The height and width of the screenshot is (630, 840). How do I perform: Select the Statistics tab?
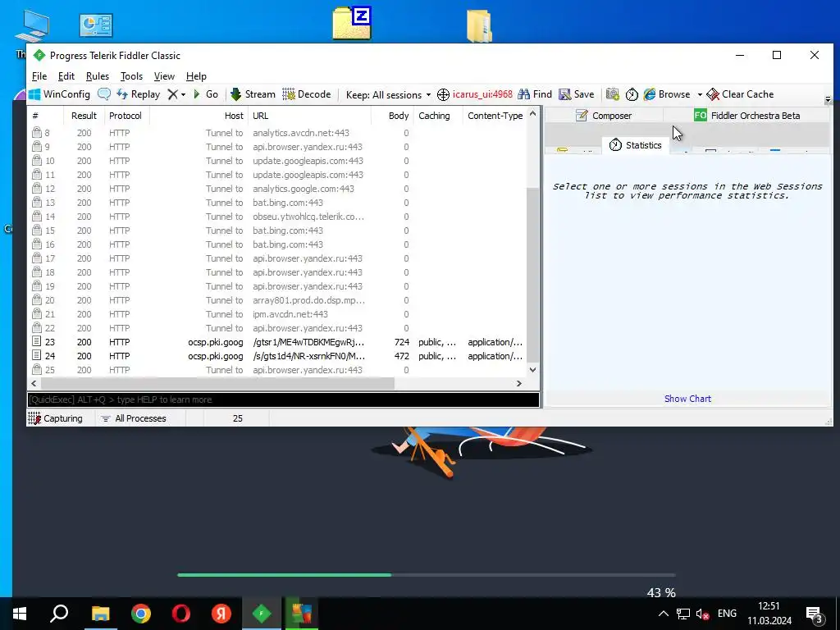[x=636, y=145]
